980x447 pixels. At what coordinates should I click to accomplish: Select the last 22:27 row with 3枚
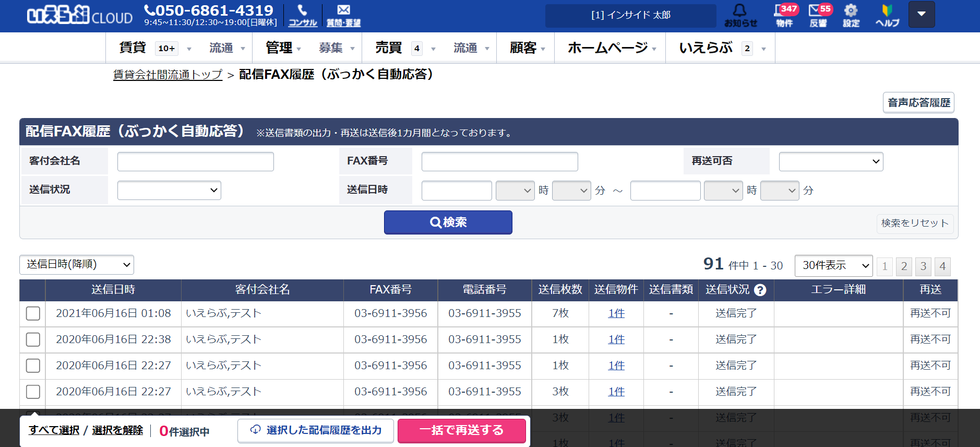33,392
